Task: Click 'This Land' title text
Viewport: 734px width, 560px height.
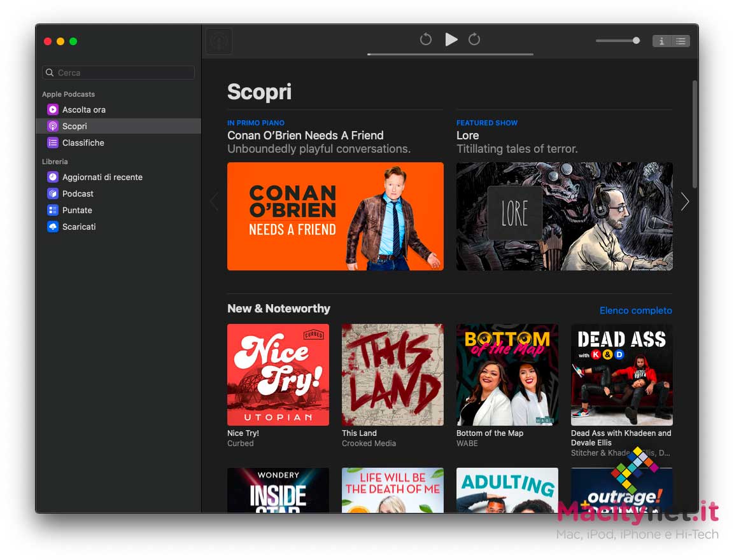Action: (359, 433)
